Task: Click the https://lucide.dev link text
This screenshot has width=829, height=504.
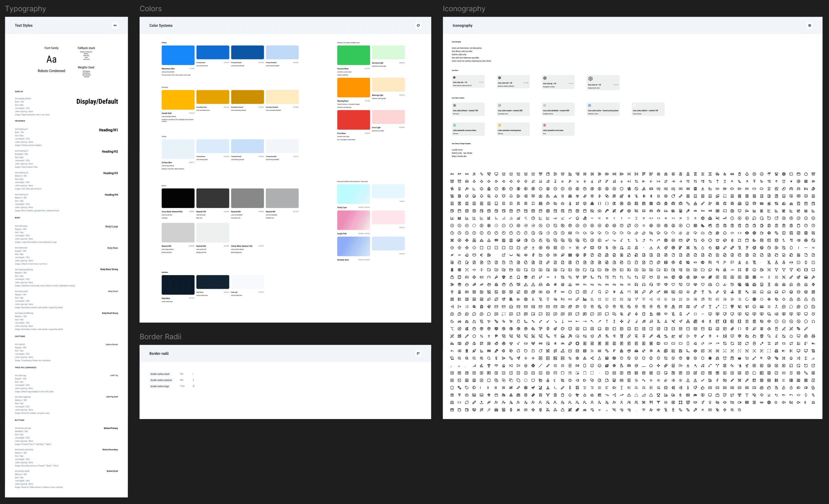Action: pos(459,156)
